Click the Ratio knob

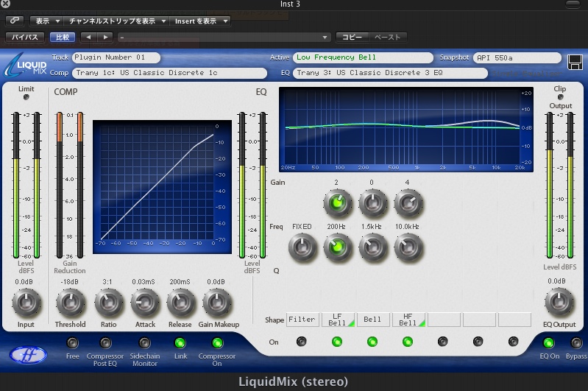pyautogui.click(x=109, y=303)
